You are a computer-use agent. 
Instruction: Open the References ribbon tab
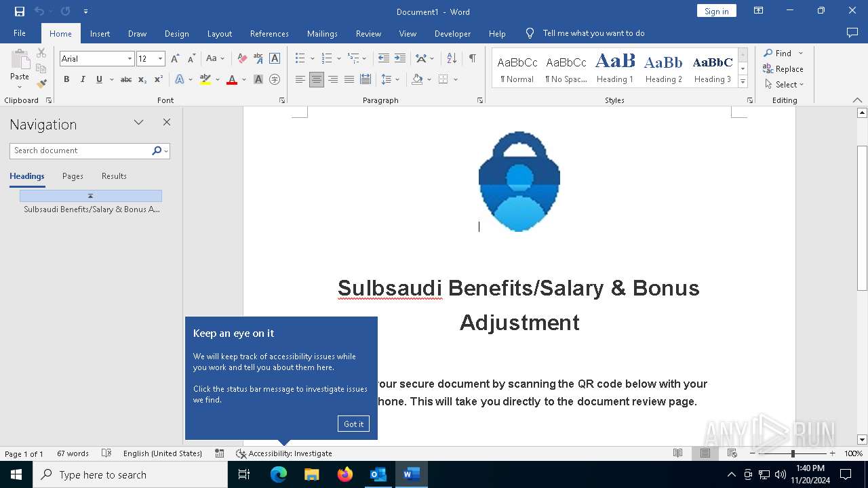269,33
